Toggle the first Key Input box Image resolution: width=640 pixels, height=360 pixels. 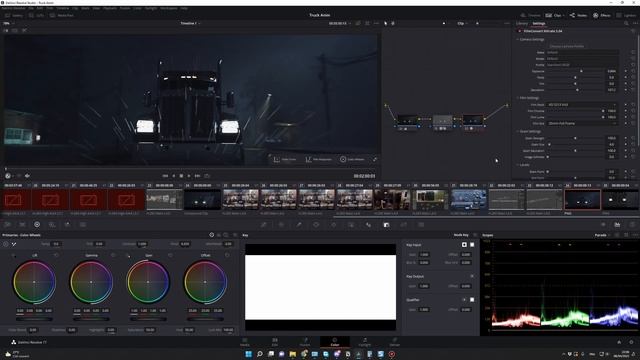point(464,244)
